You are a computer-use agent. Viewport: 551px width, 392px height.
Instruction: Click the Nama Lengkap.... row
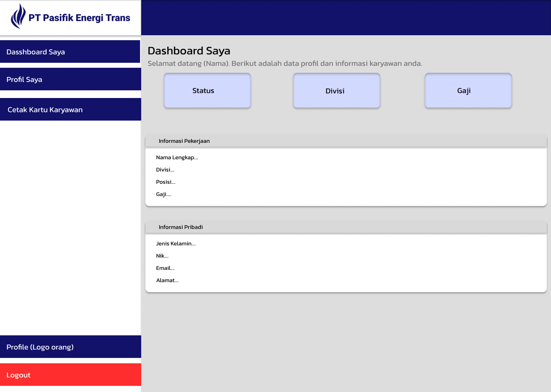point(177,157)
